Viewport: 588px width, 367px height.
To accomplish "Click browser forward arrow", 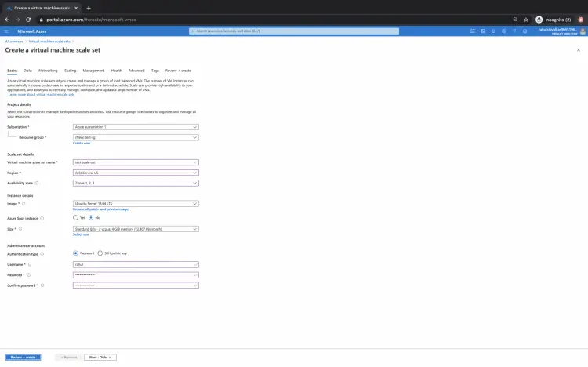I will pos(17,20).
